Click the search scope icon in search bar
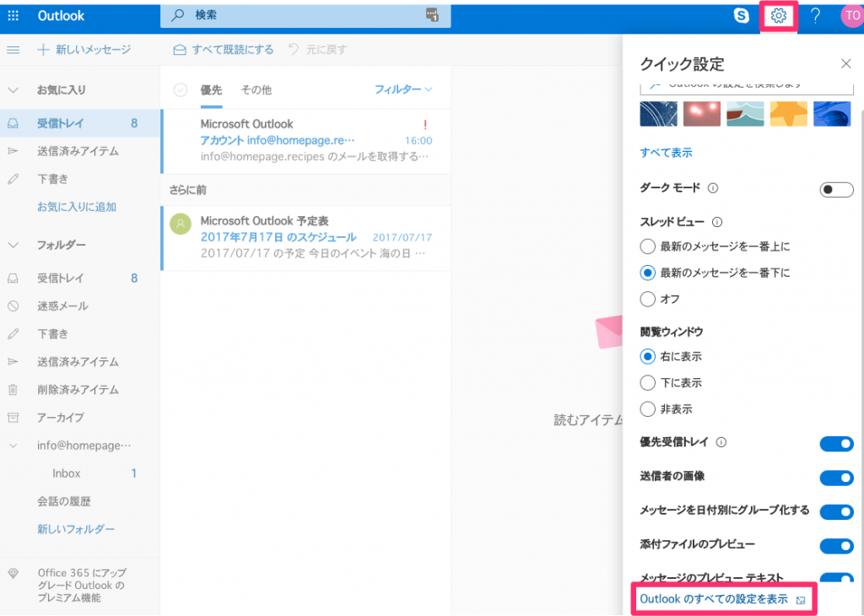The width and height of the screenshot is (864, 616). tap(433, 15)
